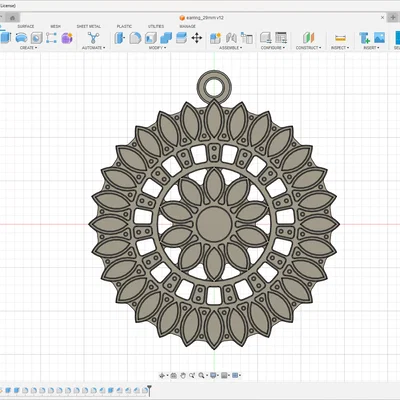Open the MODIFY dropdown menu
Screen dimensions: 400x400
point(157,48)
